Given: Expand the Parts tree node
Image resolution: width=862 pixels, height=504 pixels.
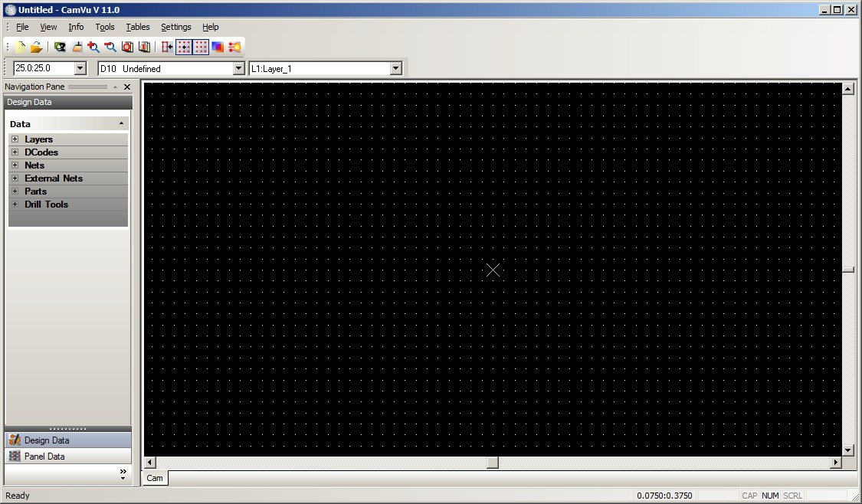Looking at the screenshot, I should click(x=15, y=191).
